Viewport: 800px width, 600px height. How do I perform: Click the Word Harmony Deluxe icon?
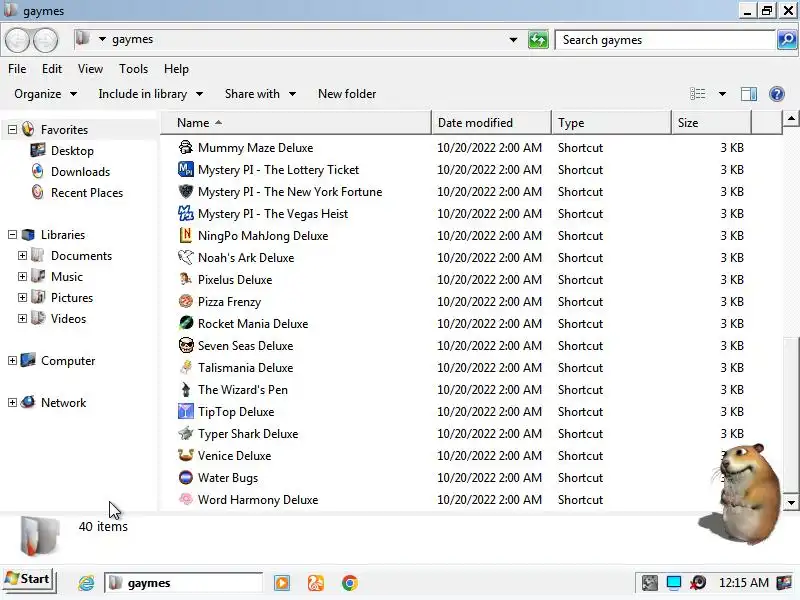click(186, 499)
